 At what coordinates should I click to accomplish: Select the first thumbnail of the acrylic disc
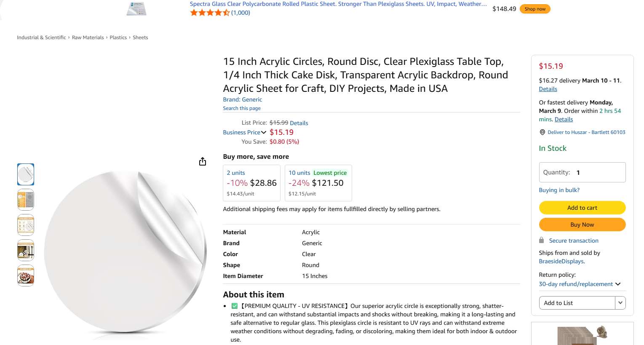(26, 174)
